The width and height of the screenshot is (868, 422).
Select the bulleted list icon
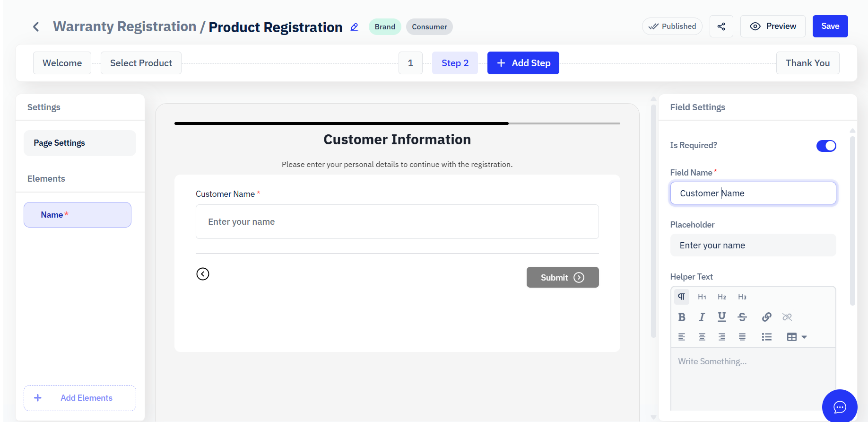766,337
